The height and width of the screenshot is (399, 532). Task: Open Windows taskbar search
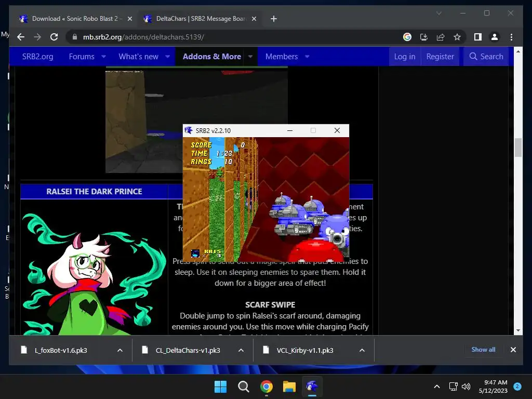point(243,387)
